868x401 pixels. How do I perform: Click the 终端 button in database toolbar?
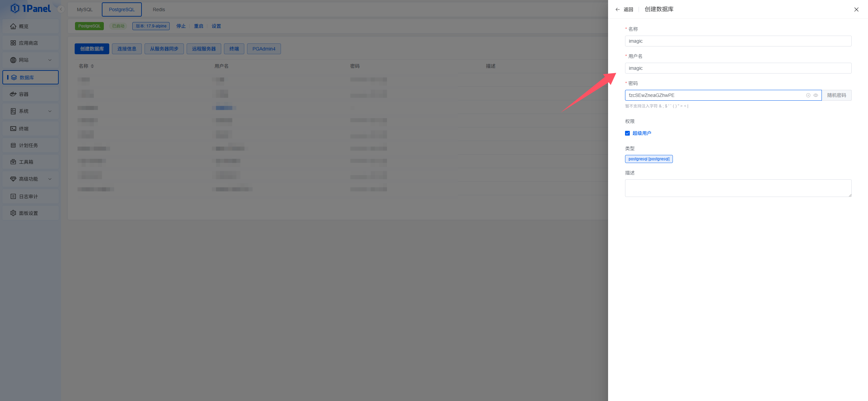234,49
